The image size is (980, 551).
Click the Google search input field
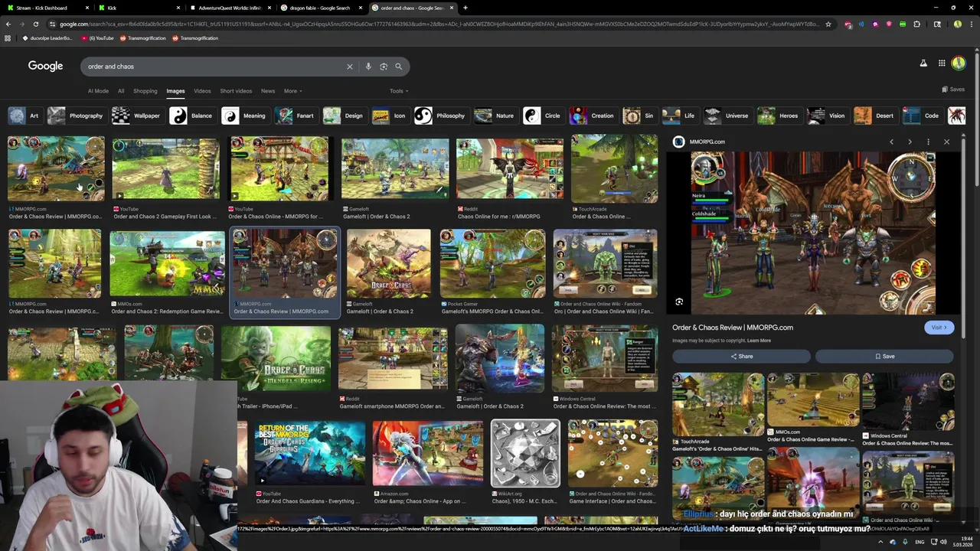[214, 67]
